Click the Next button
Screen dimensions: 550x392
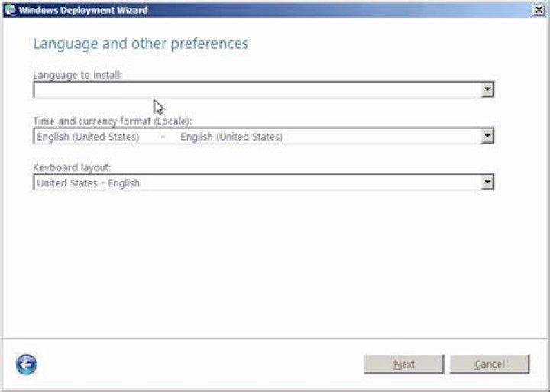coord(404,364)
